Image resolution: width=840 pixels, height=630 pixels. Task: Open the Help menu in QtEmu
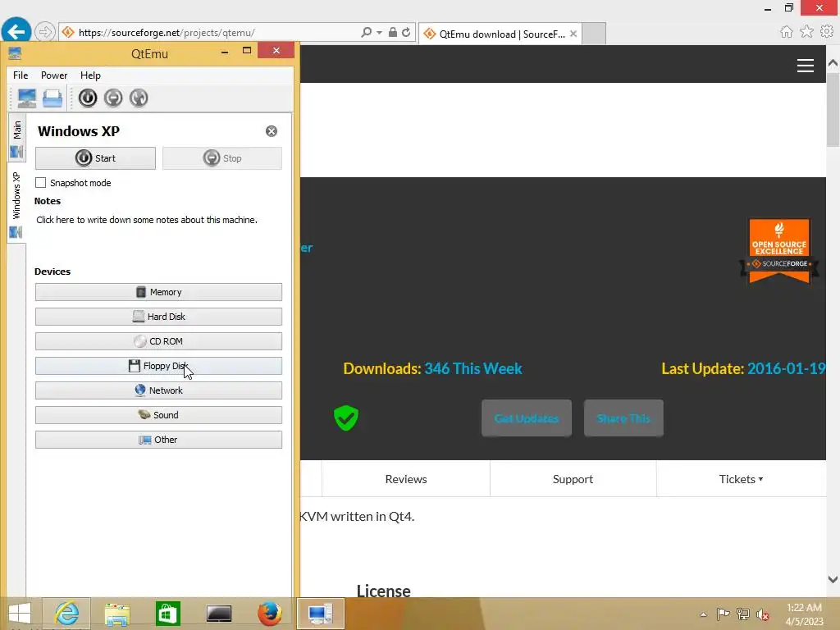tap(90, 75)
